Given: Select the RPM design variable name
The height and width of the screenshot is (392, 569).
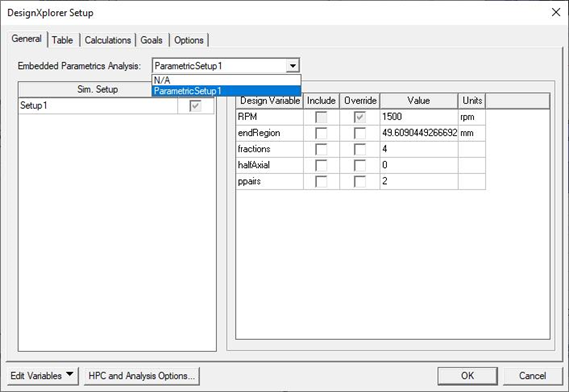Looking at the screenshot, I should 270,117.
